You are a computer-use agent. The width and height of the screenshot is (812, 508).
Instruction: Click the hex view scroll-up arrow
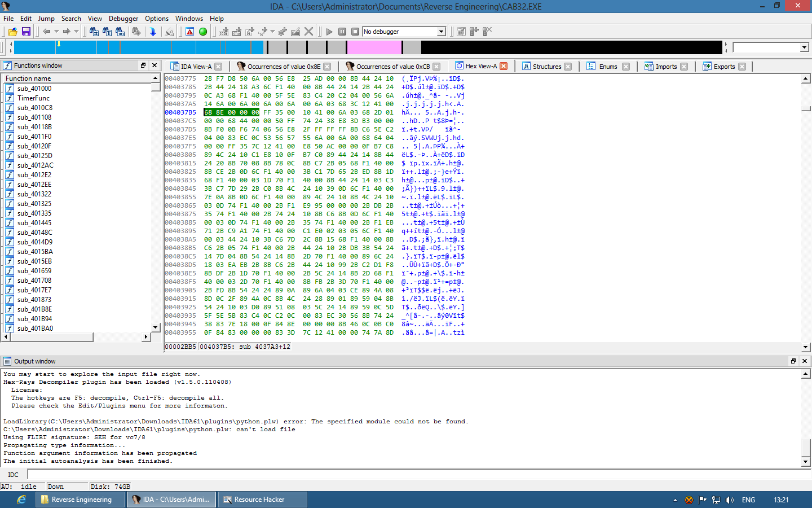click(x=806, y=79)
